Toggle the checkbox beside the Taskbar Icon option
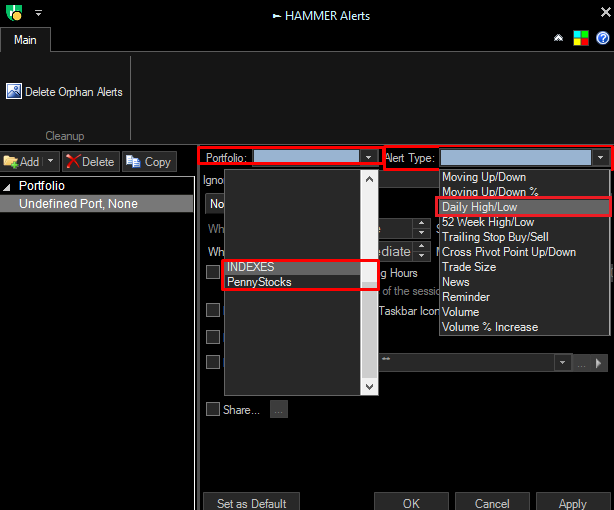Viewport: 614px width, 510px height. point(213,310)
